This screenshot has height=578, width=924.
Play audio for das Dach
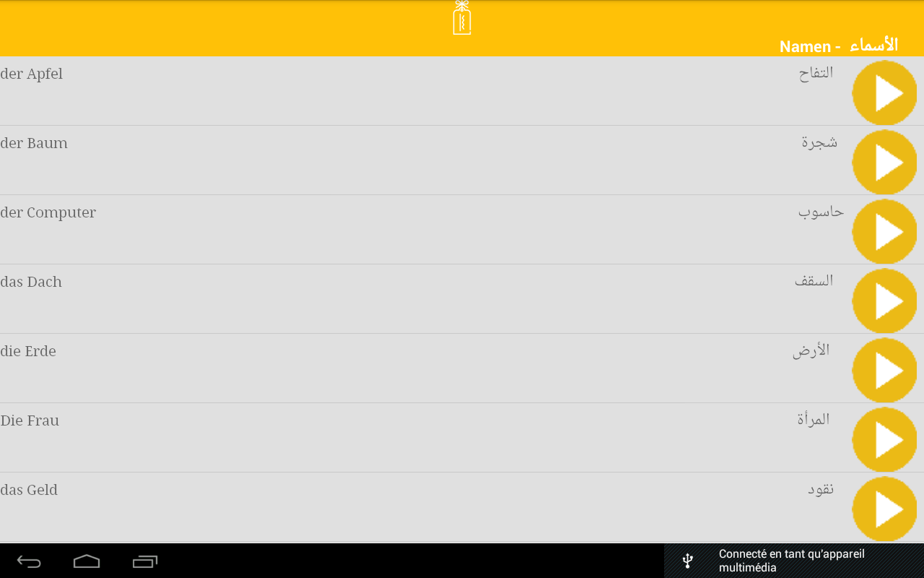pyautogui.click(x=884, y=301)
